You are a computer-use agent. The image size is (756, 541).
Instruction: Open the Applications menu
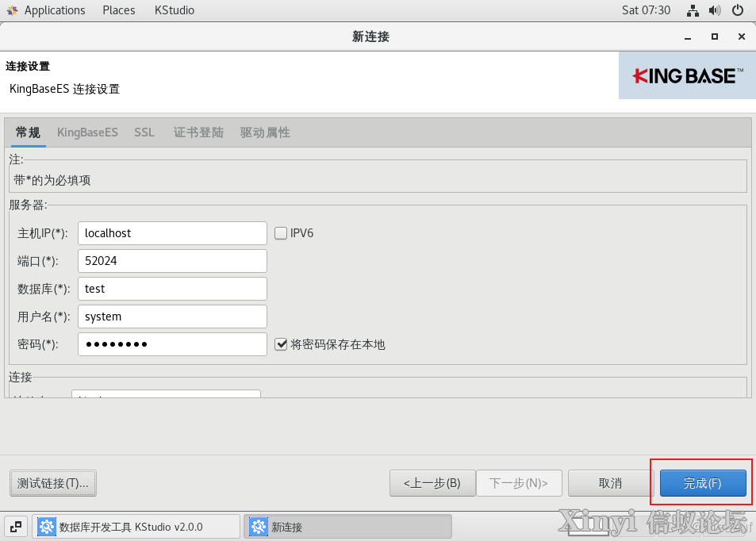(55, 10)
